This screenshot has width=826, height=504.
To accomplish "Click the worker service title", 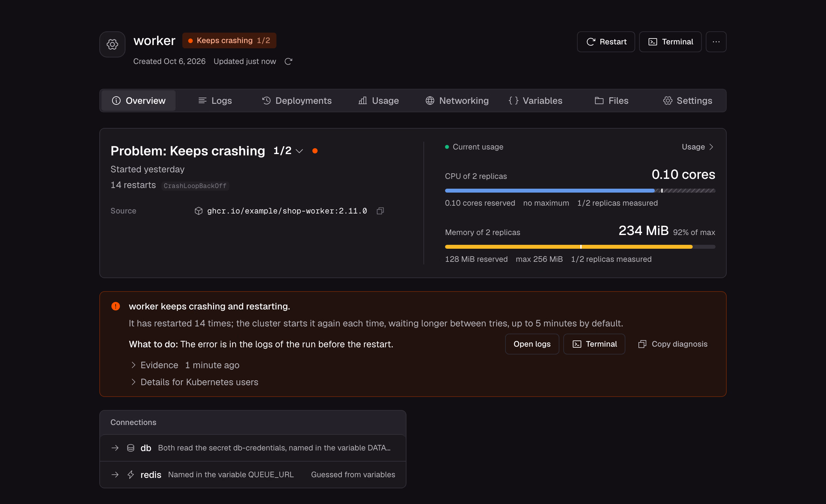I will tap(154, 41).
